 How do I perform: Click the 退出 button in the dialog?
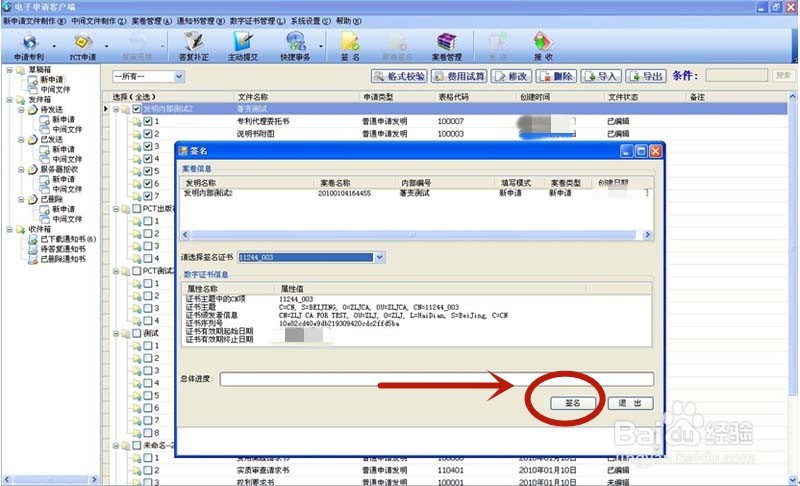tap(630, 403)
